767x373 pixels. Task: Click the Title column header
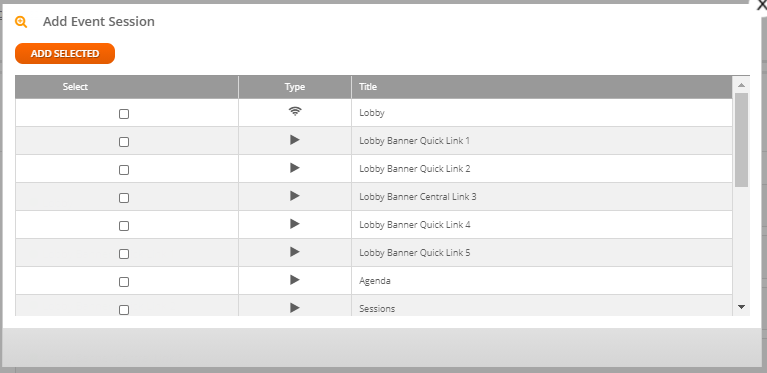(x=368, y=87)
